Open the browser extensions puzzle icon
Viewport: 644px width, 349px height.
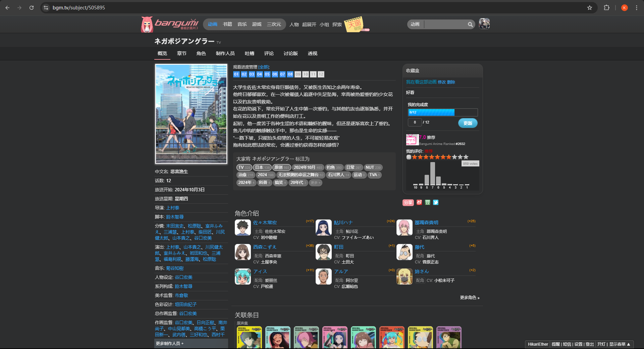click(x=606, y=7)
